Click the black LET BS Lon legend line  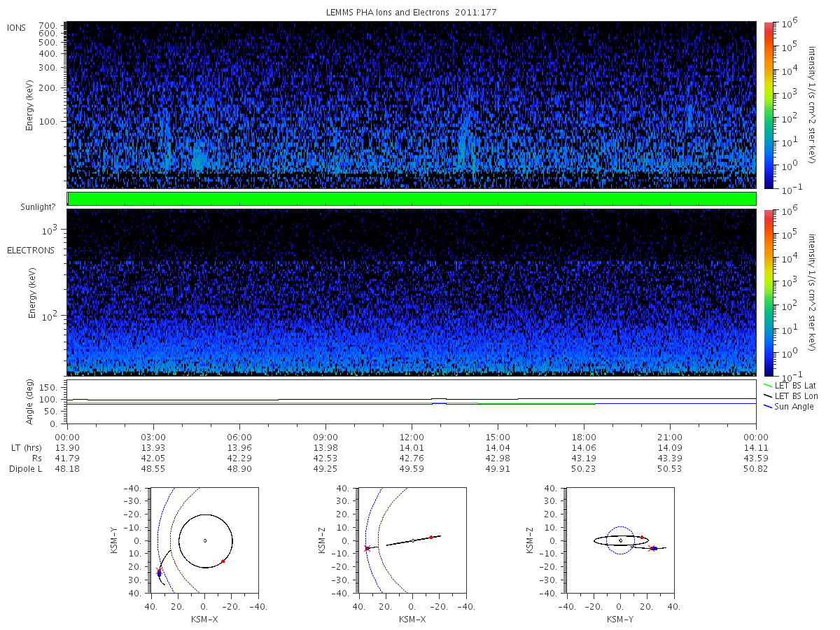click(768, 396)
